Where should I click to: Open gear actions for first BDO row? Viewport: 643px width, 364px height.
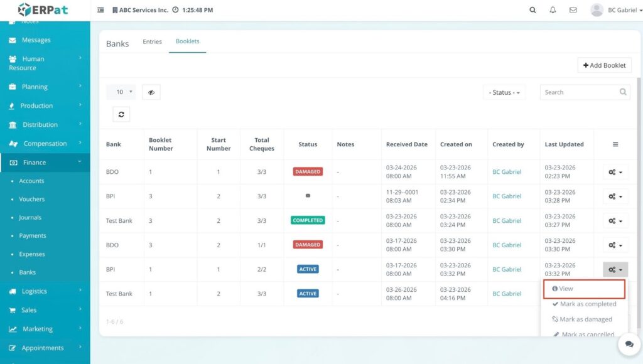[x=615, y=172]
